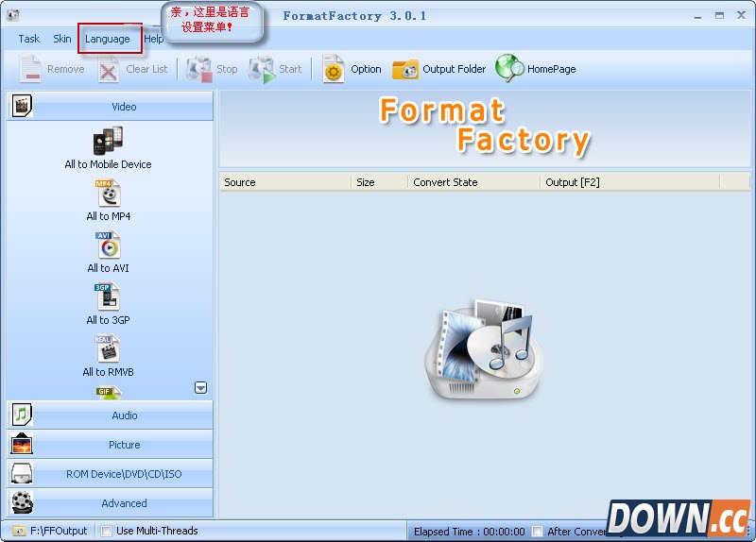
Task: Expand the Audio category panel
Action: (x=110, y=415)
